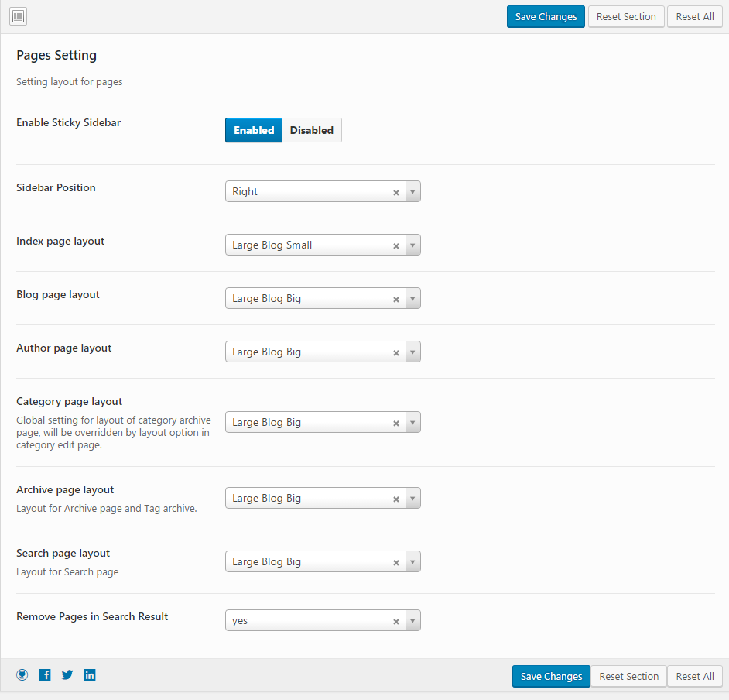Enable the Sticky Sidebar option
Viewport: 729px width, 700px height.
tap(254, 130)
